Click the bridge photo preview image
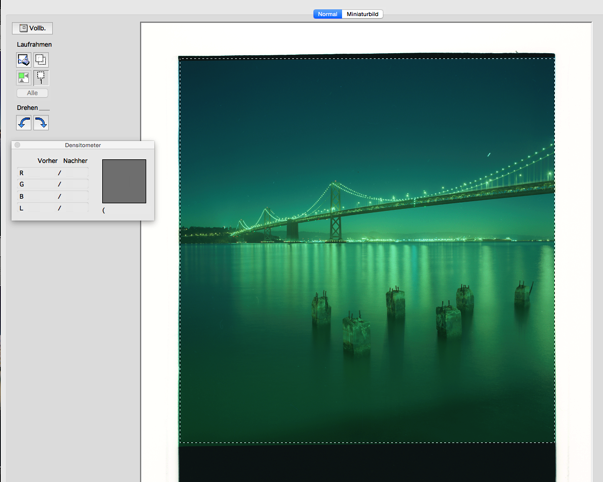 tap(367, 250)
